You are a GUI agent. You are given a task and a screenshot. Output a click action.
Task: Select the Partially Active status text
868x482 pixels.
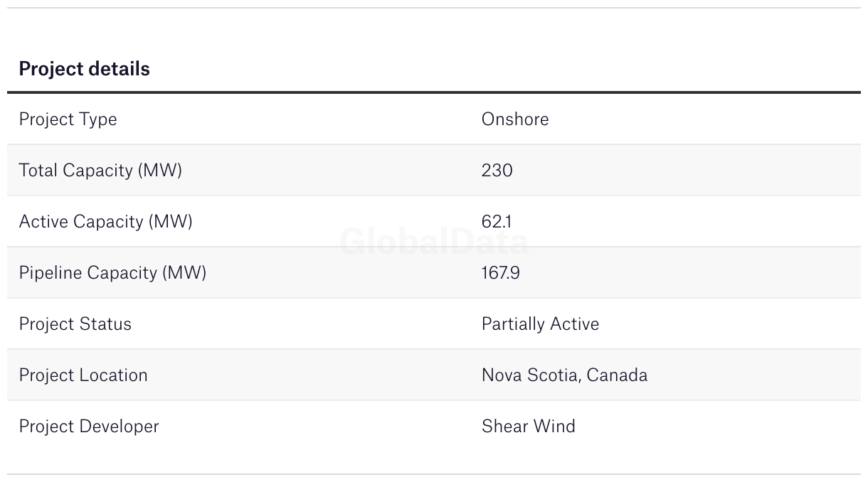pos(540,324)
